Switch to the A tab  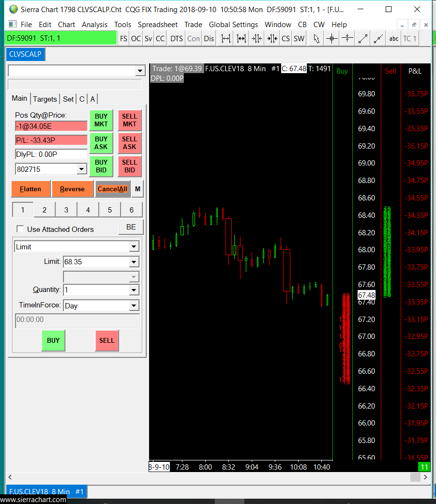tap(92, 99)
